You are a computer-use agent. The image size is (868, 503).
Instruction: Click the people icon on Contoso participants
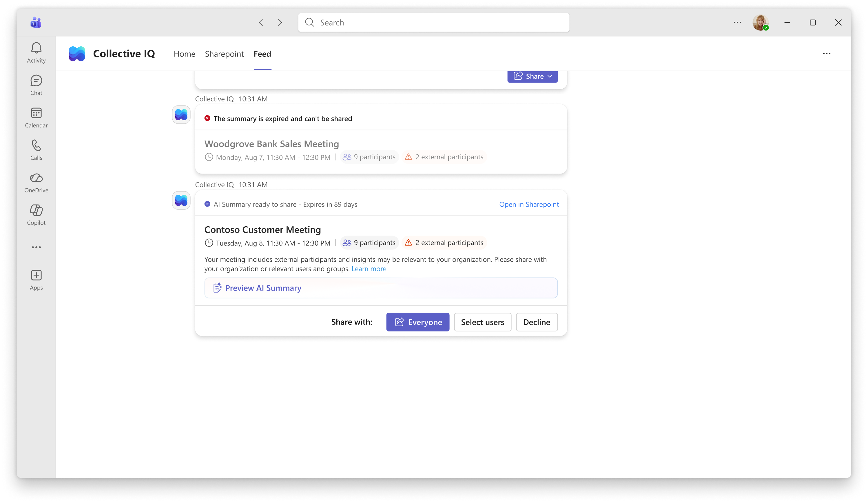point(347,243)
